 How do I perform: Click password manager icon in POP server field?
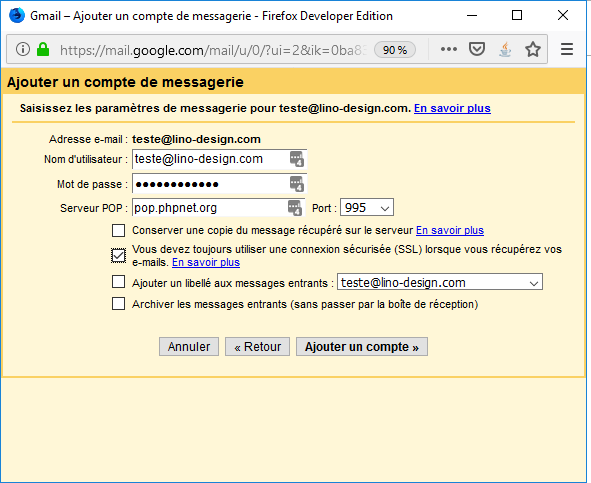[x=295, y=208]
